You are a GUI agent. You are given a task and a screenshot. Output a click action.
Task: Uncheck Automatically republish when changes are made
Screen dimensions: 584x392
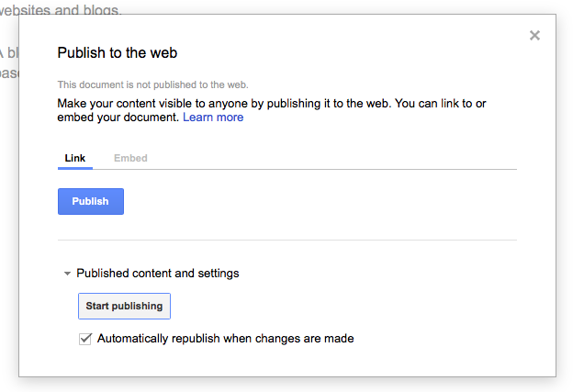point(85,339)
